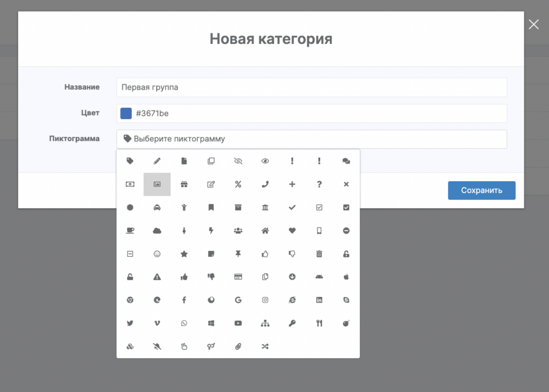
Task: Choose the coffee cup icon
Action: (130, 231)
